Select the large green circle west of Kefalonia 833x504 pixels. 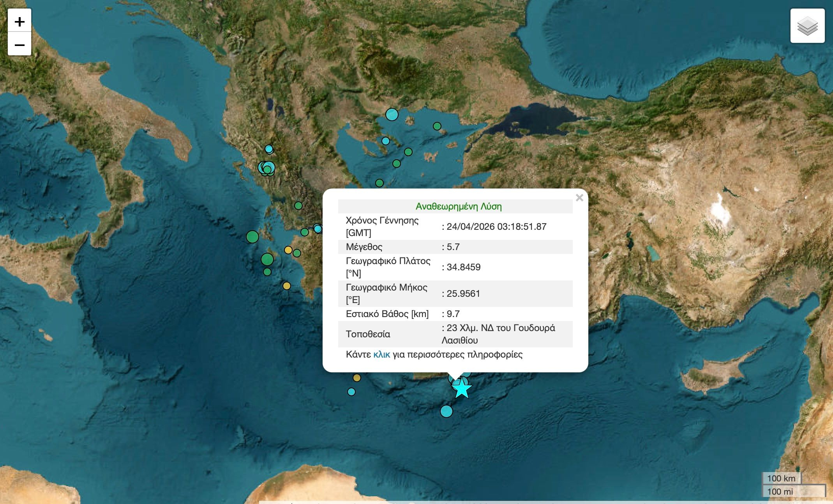point(252,236)
